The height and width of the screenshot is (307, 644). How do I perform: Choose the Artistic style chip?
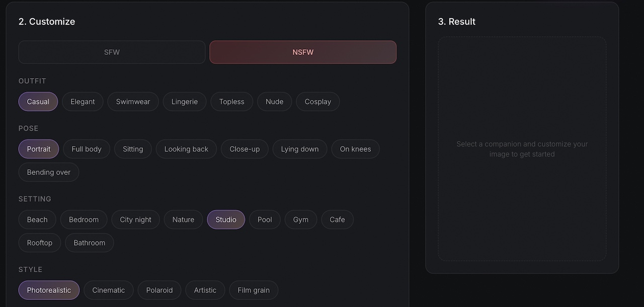point(205,290)
